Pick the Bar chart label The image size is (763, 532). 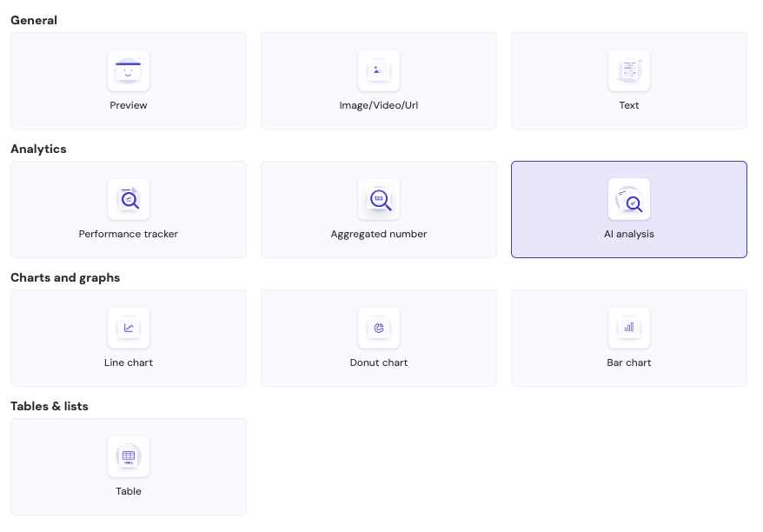click(x=629, y=362)
